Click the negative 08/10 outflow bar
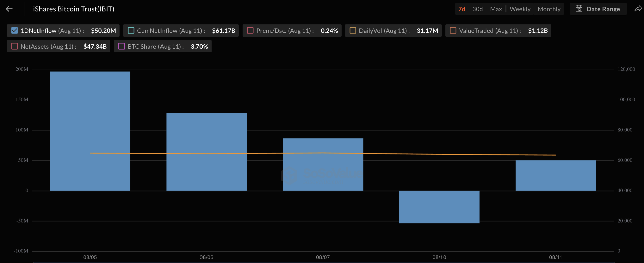 pyautogui.click(x=439, y=207)
